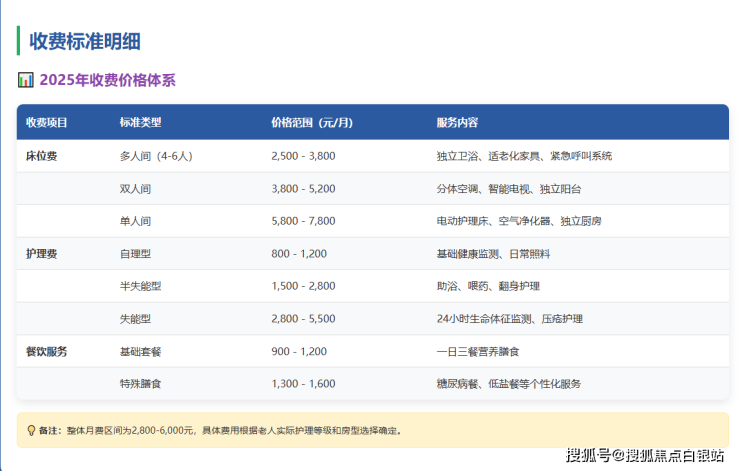Select the 护理费 category cell
The height and width of the screenshot is (471, 740).
pyautogui.click(x=41, y=254)
